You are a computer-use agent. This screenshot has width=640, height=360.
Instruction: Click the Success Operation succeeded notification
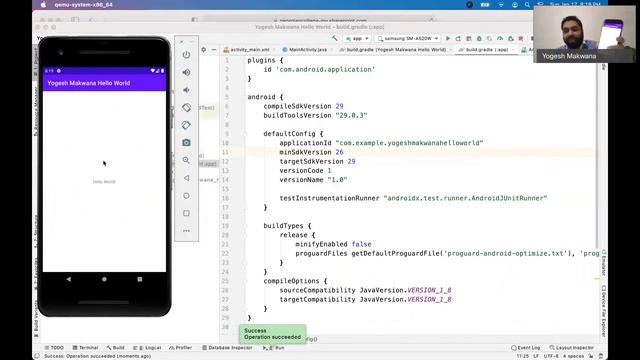[272, 334]
